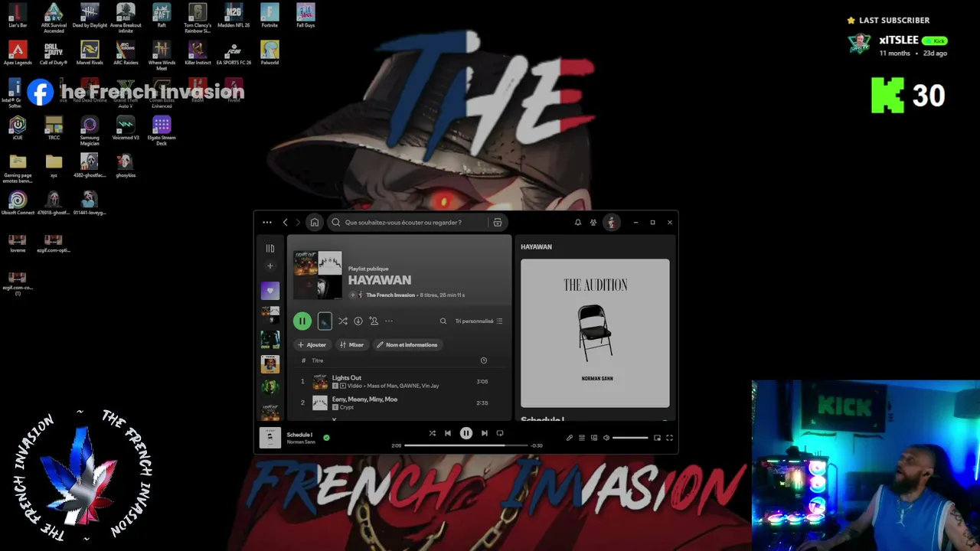Sort by the Titre column header

click(318, 360)
